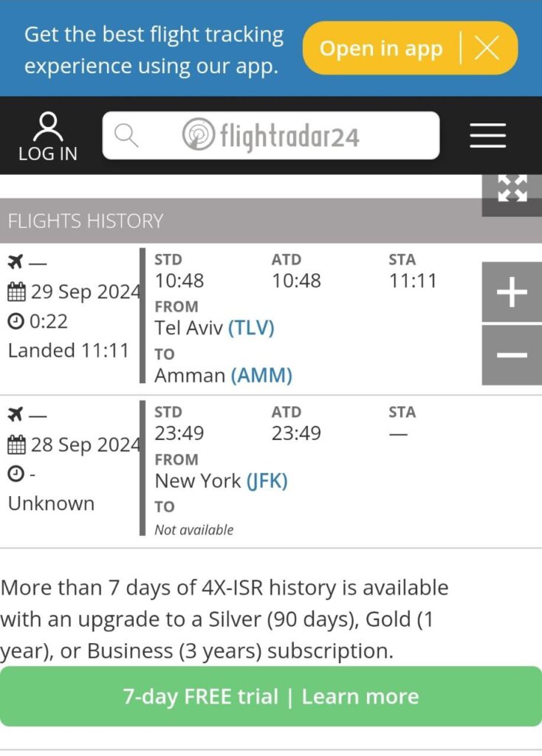This screenshot has height=756, width=542.
Task: Click the airplane icon on 28 Sep flight
Action: tap(16, 414)
